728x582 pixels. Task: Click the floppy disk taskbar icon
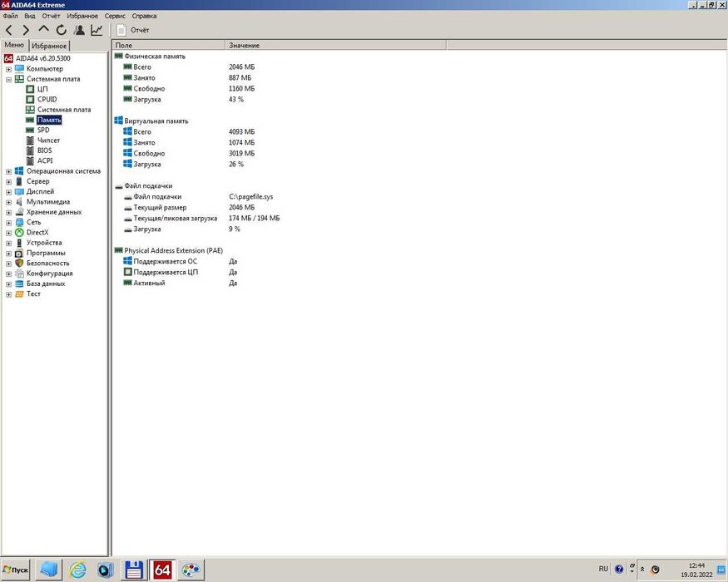coord(134,570)
